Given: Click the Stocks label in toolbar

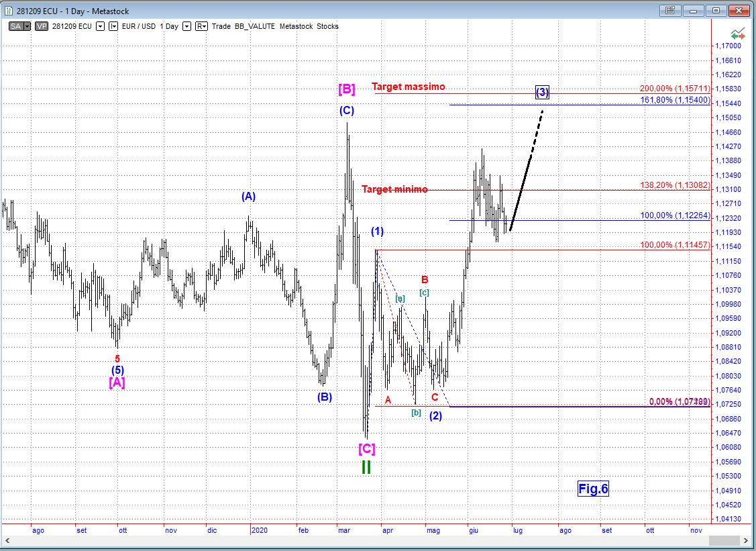Looking at the screenshot, I should 328,26.
